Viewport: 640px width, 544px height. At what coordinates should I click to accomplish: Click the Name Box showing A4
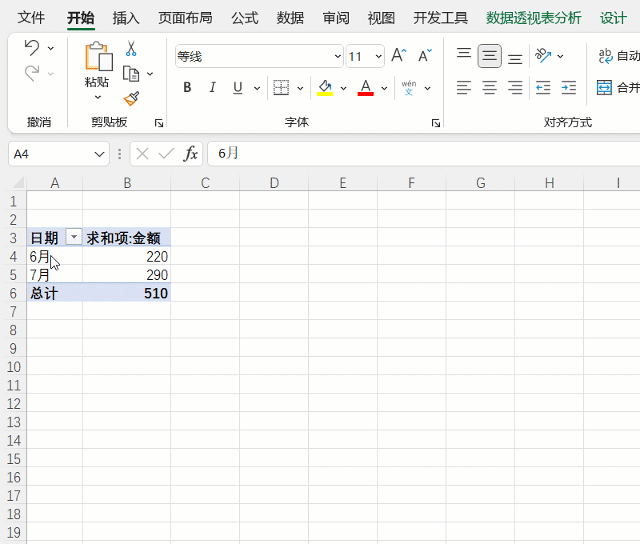pyautogui.click(x=50, y=154)
